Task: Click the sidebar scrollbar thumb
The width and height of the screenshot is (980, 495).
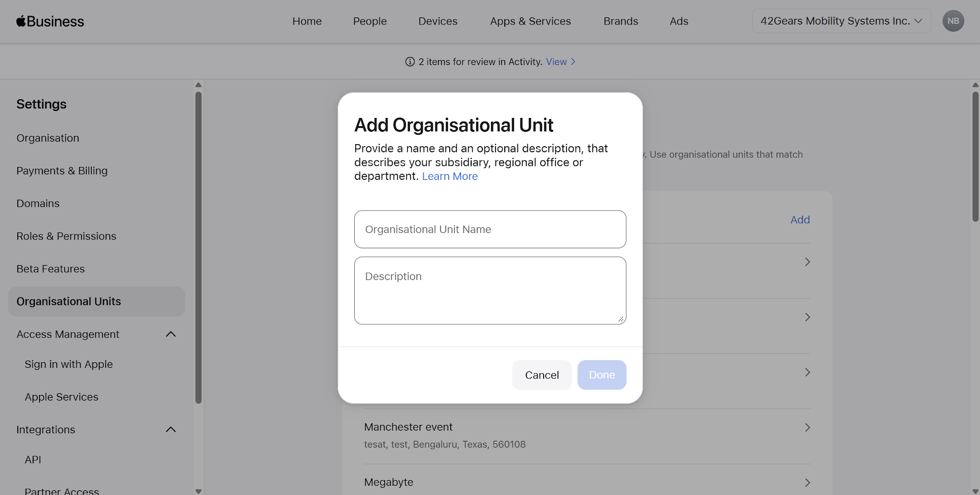Action: 199,247
